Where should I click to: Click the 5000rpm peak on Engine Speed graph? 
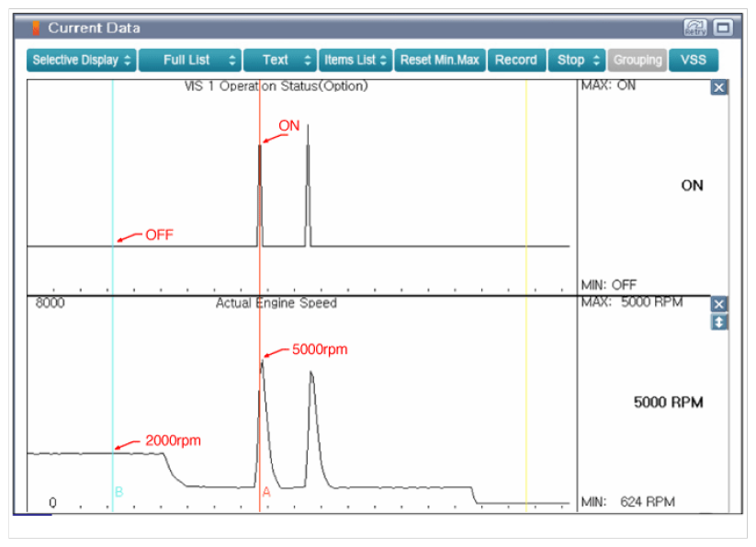point(263,361)
